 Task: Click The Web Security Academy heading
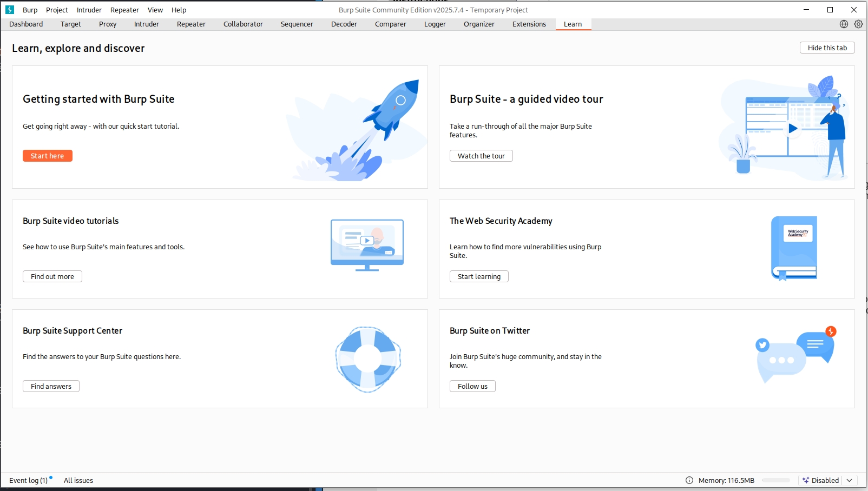coord(501,221)
